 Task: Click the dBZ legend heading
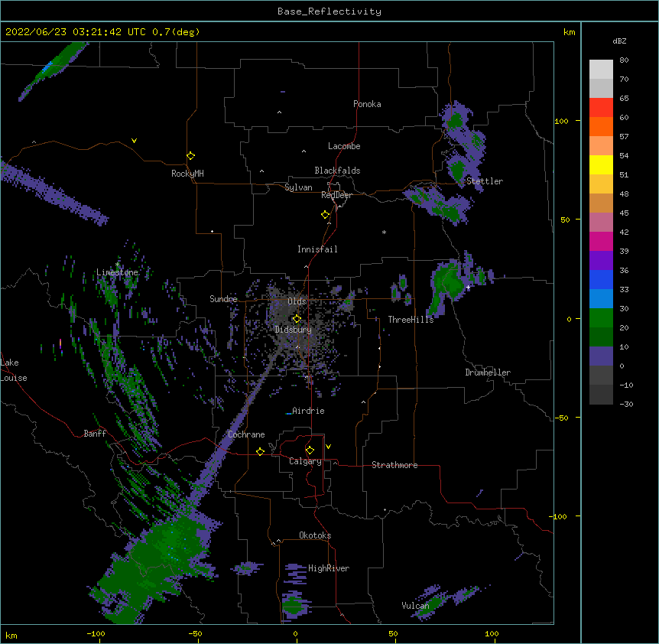[x=619, y=41]
